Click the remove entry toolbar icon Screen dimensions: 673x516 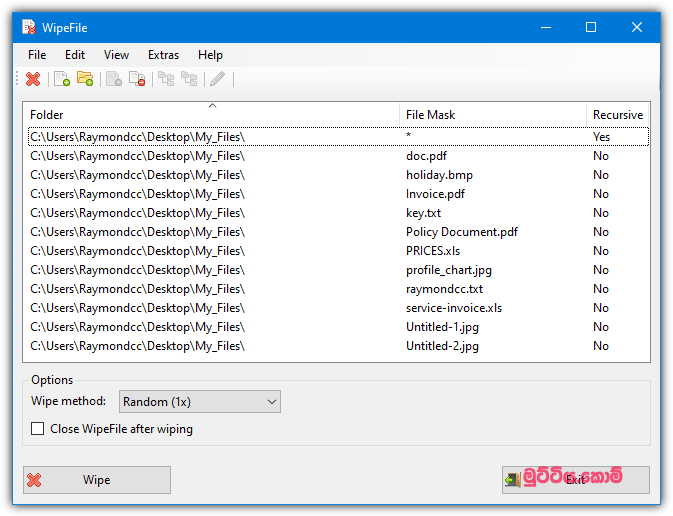click(x=114, y=79)
